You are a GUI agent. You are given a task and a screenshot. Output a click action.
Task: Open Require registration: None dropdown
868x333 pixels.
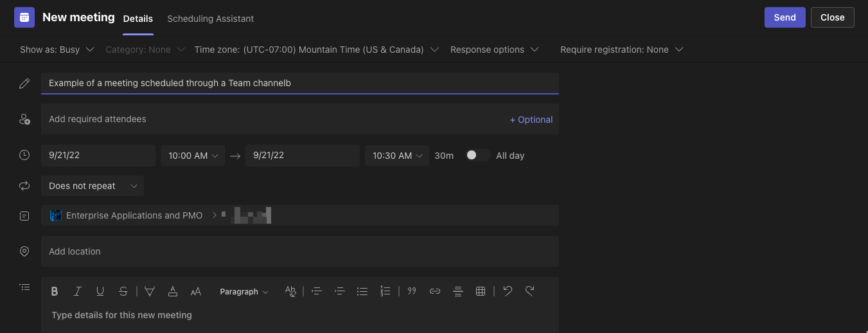tap(621, 50)
